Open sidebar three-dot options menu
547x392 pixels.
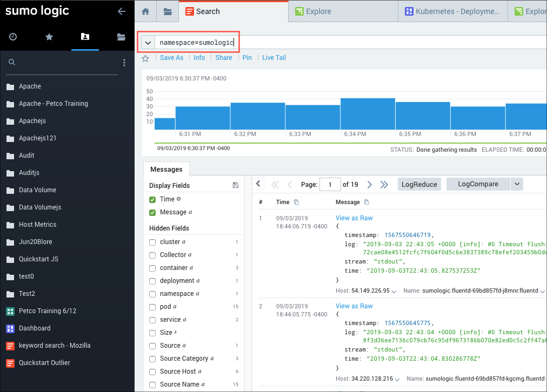(124, 63)
